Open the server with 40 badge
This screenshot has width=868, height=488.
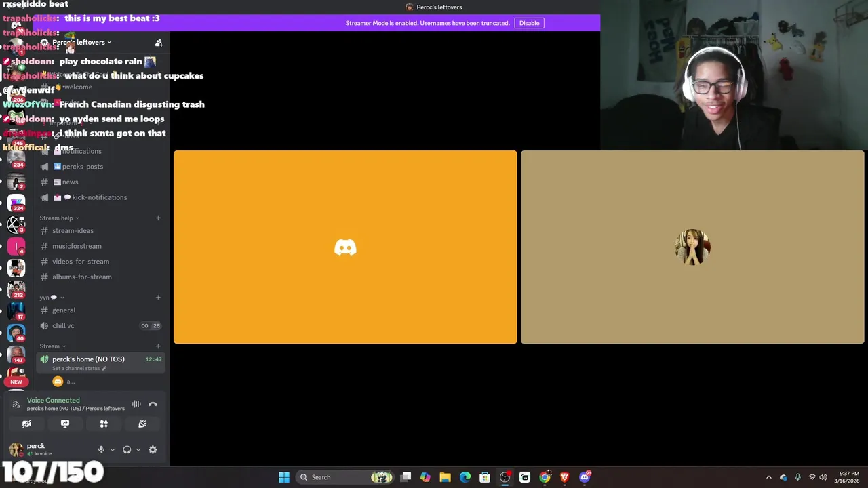[x=16, y=333]
